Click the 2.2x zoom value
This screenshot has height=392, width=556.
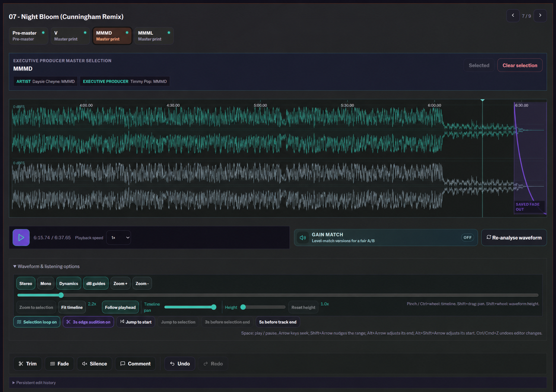point(92,304)
